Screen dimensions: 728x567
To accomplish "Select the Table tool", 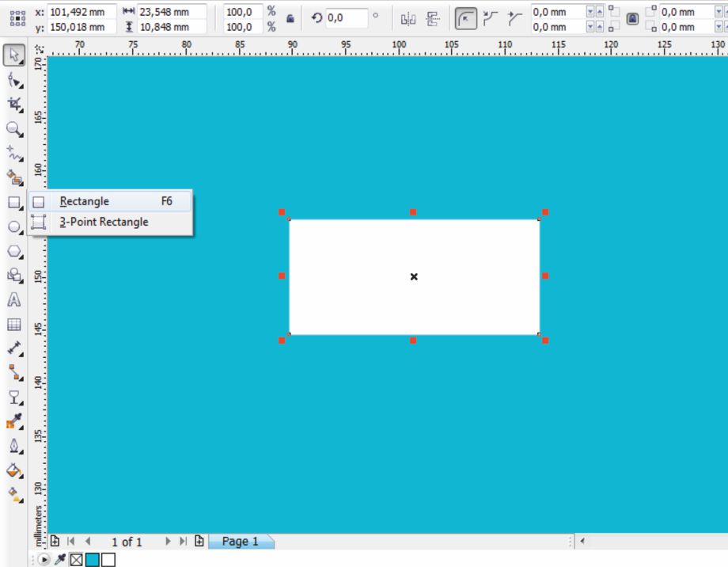I will click(14, 325).
